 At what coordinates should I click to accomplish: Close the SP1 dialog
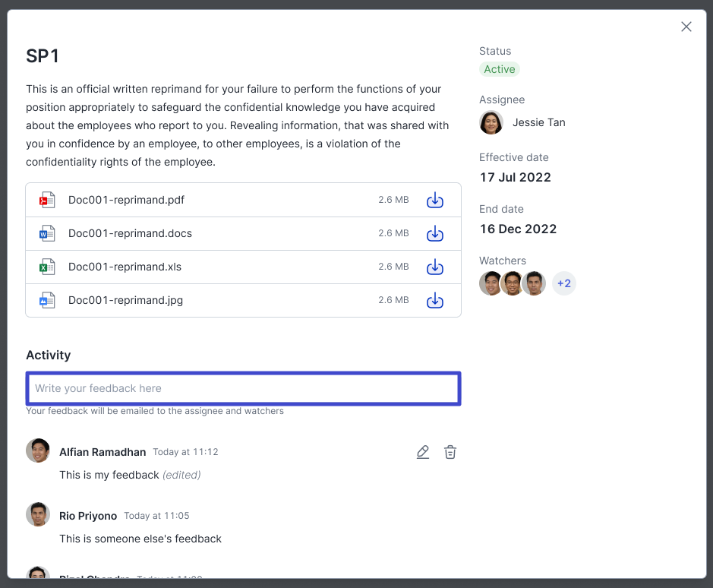click(x=686, y=27)
